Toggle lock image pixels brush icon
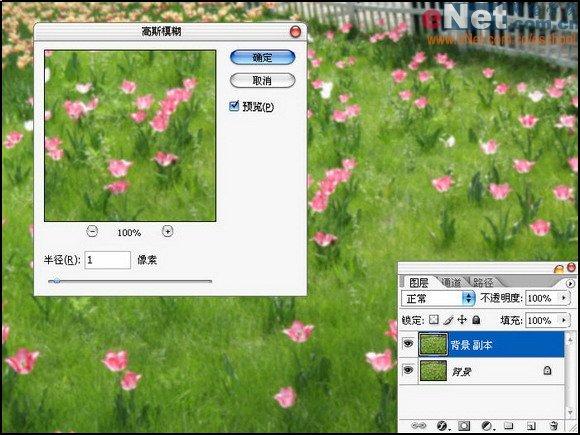The width and height of the screenshot is (580, 435). tap(447, 320)
